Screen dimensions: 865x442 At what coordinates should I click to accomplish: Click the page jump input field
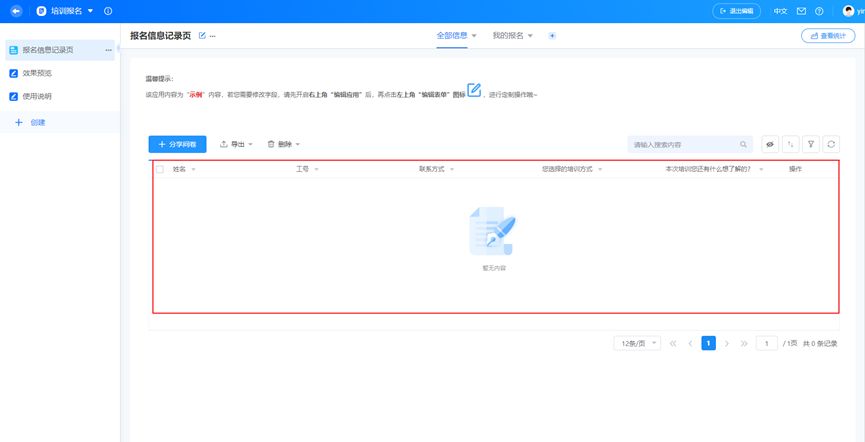point(767,343)
